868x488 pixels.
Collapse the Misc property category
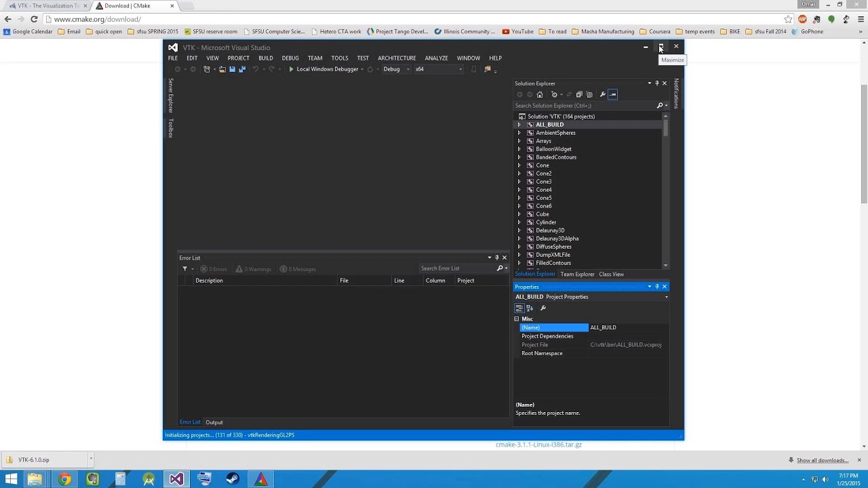(517, 319)
